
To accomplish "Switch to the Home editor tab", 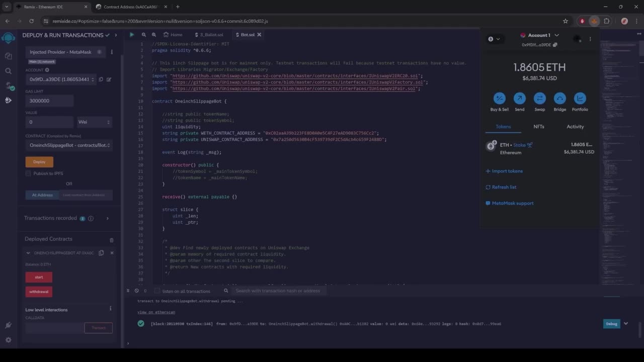I will 173,35.
